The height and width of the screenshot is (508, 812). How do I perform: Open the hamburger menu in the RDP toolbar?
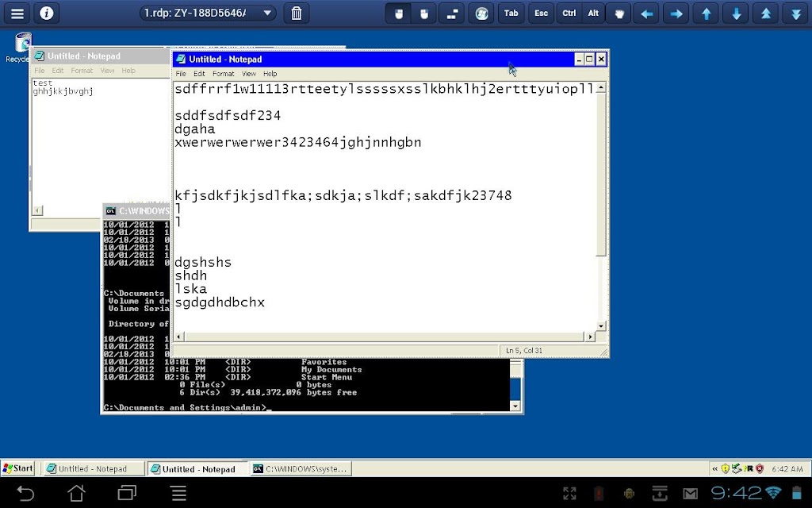(x=17, y=13)
